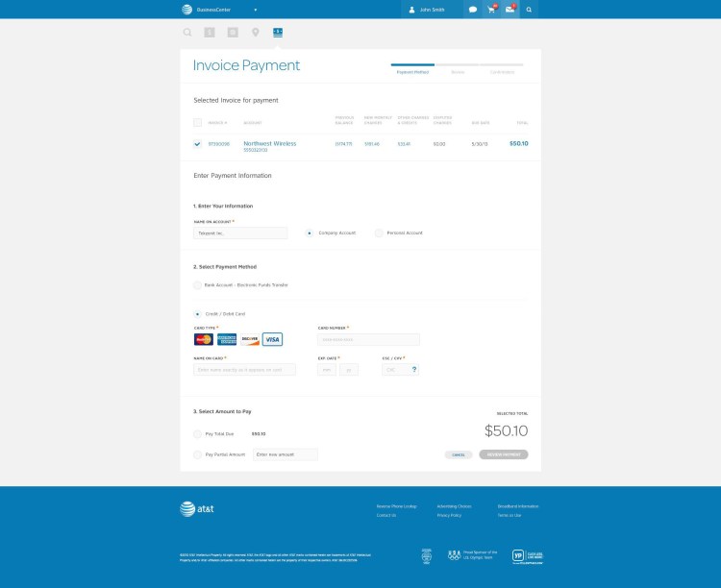Choose the Discover card type

pyautogui.click(x=250, y=339)
